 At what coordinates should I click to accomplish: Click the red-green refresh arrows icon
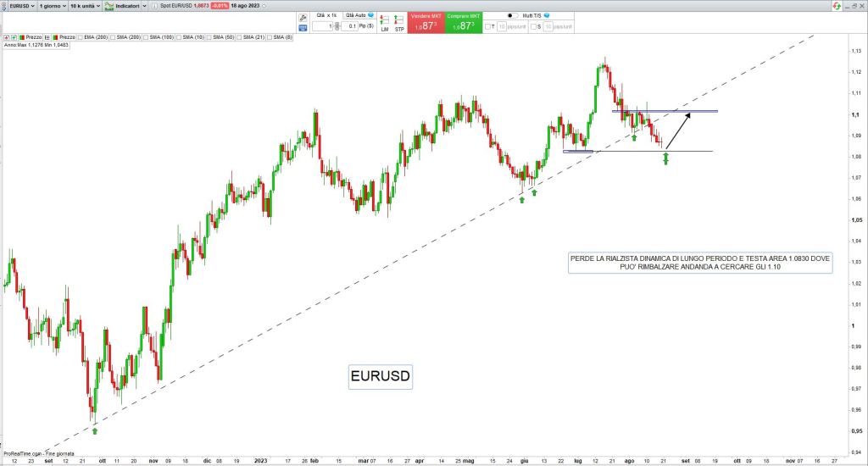point(837,6)
